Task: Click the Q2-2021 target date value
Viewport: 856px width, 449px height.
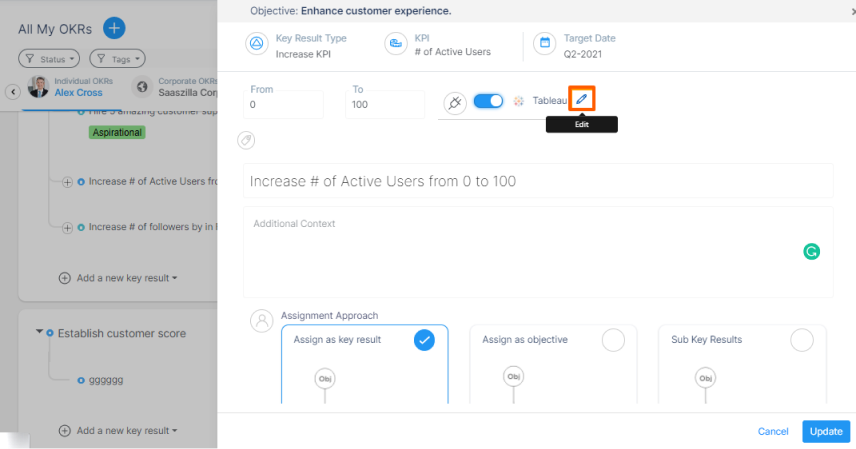Action: click(582, 54)
